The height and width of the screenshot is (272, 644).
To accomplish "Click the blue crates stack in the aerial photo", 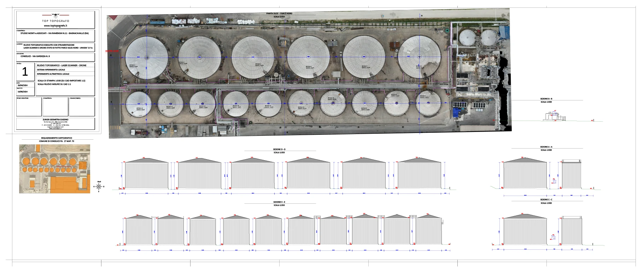I will [457, 113].
